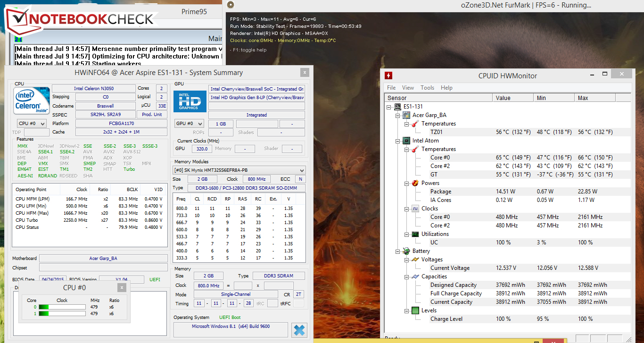Screen dimensions: 644x343
Task: Click the CPU Turbo operating point row
Action: click(x=90, y=220)
